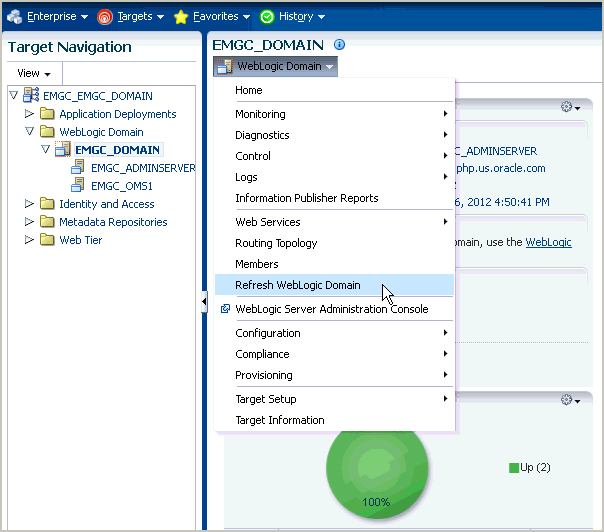Image resolution: width=604 pixels, height=532 pixels.
Task: Select Members menu entry
Action: point(334,264)
